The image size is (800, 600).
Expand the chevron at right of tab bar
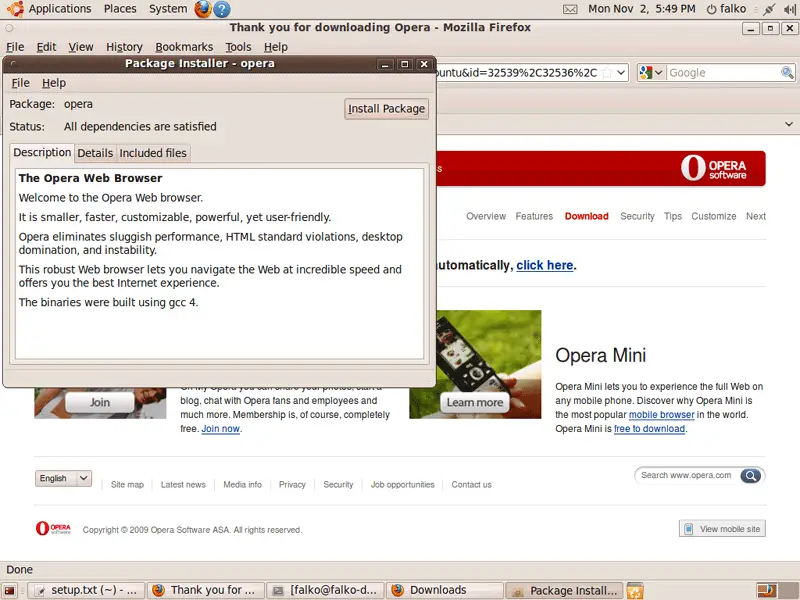coord(789,124)
